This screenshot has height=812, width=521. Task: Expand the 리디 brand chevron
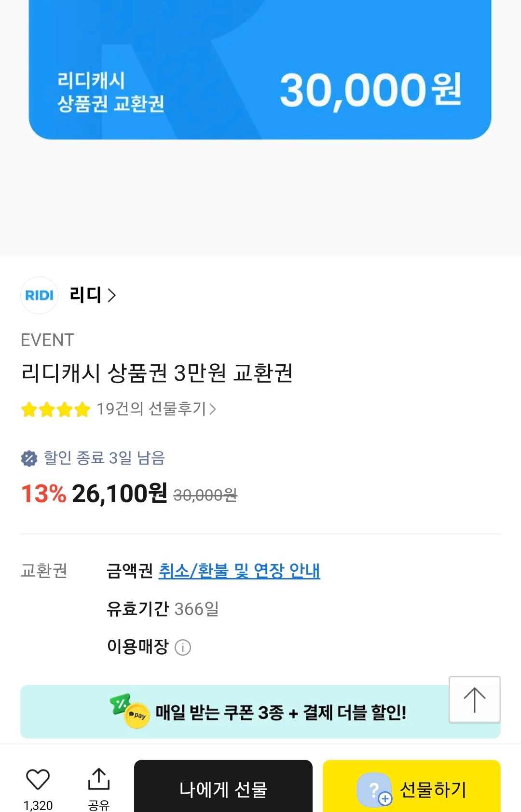coord(112,295)
